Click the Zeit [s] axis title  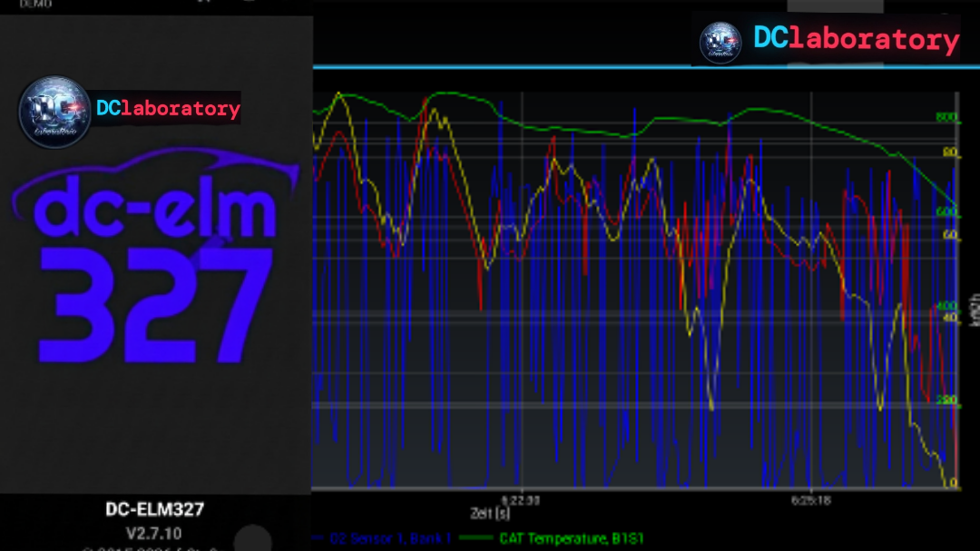coord(490,514)
